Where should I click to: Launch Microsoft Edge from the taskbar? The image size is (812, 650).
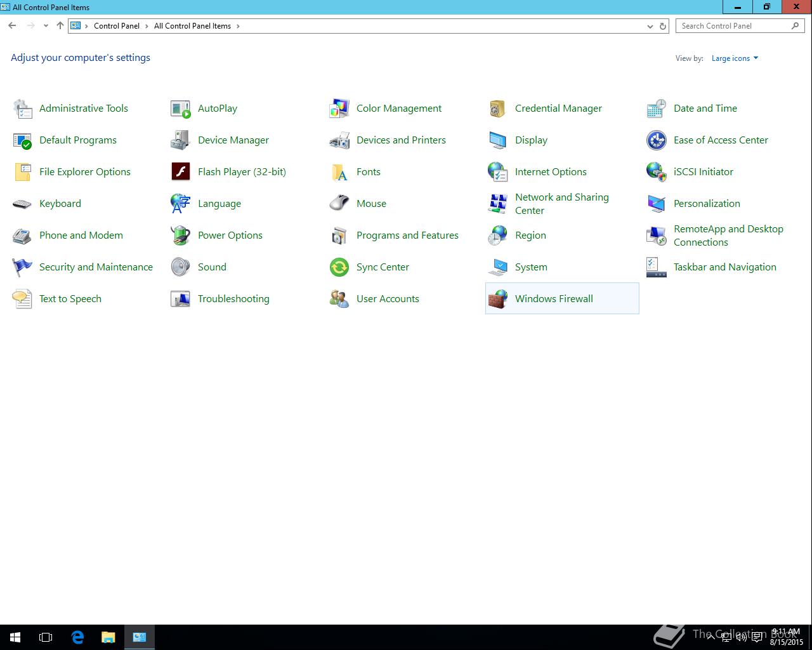point(77,637)
